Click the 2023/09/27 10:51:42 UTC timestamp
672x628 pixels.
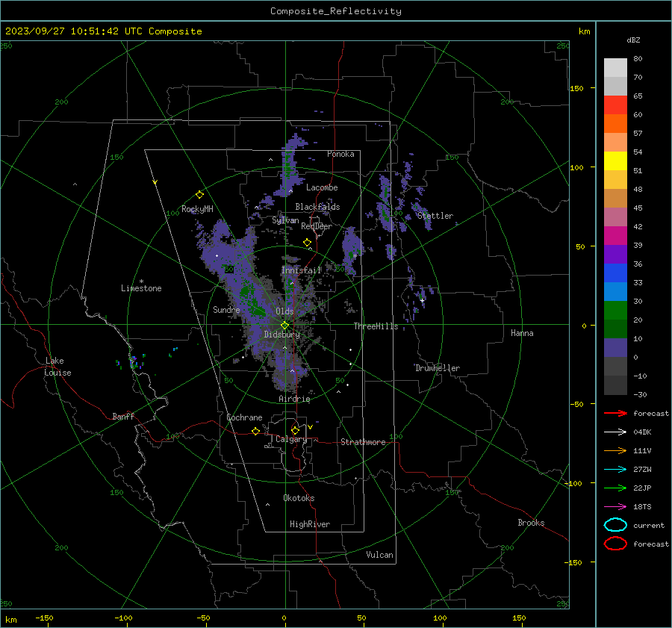tap(104, 31)
